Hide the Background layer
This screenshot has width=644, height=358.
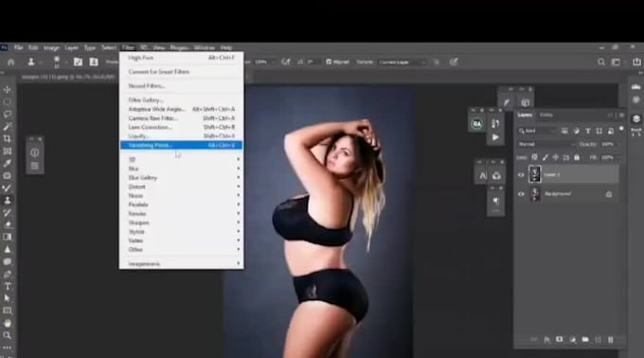521,194
